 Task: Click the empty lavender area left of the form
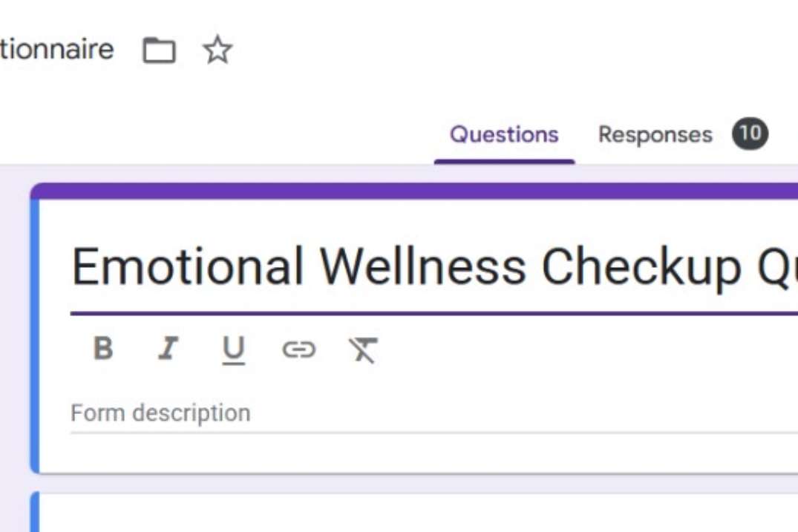coord(15,334)
